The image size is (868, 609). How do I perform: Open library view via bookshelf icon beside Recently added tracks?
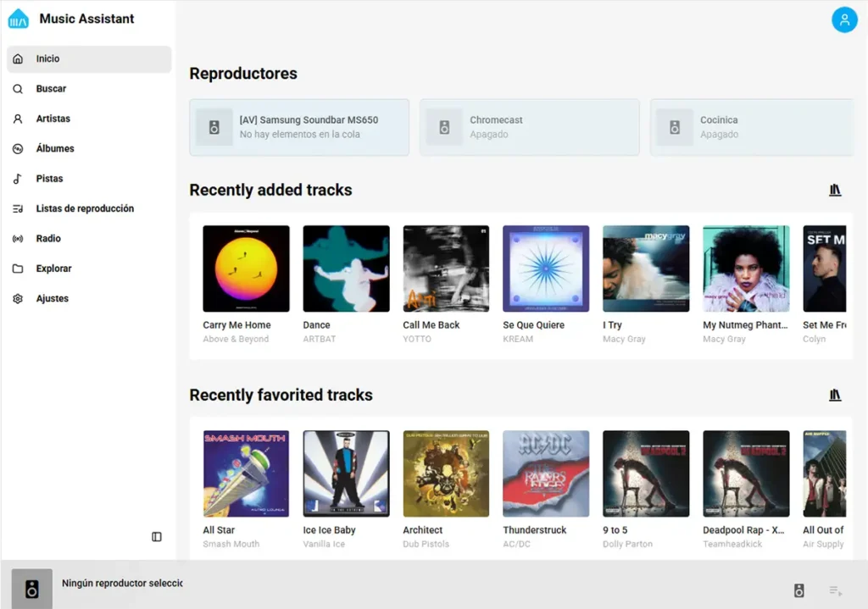pyautogui.click(x=835, y=190)
